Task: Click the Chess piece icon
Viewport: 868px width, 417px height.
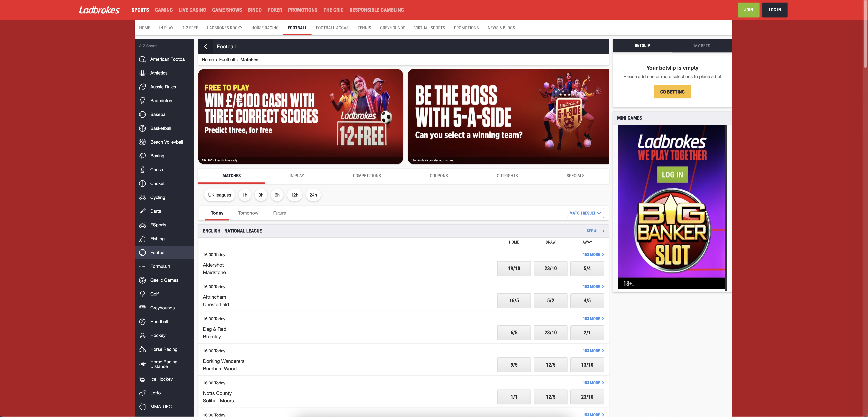Action: click(143, 170)
